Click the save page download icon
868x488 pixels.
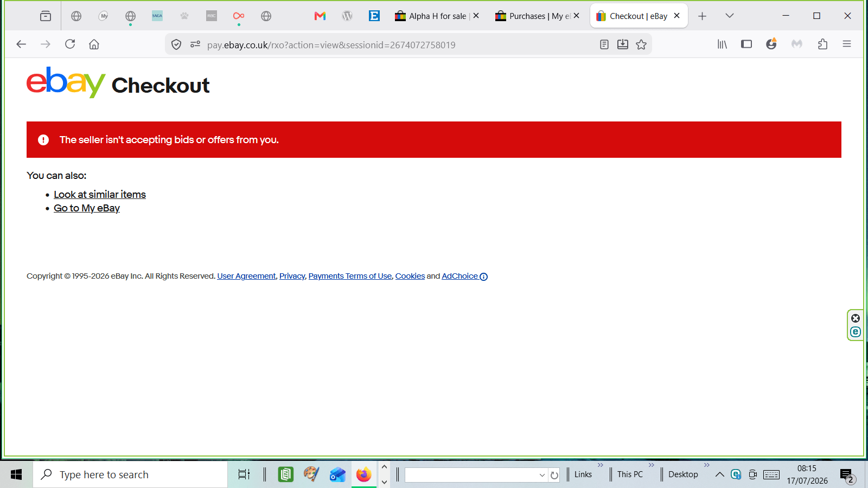point(623,44)
